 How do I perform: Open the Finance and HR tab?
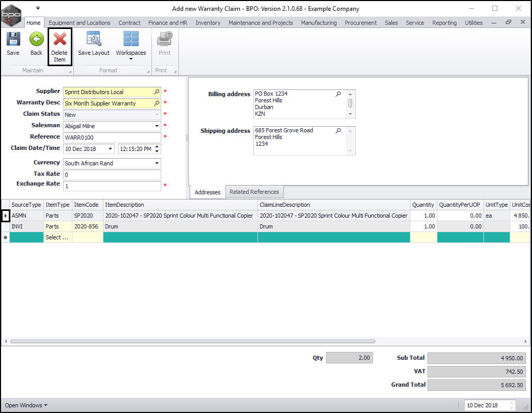(x=168, y=23)
